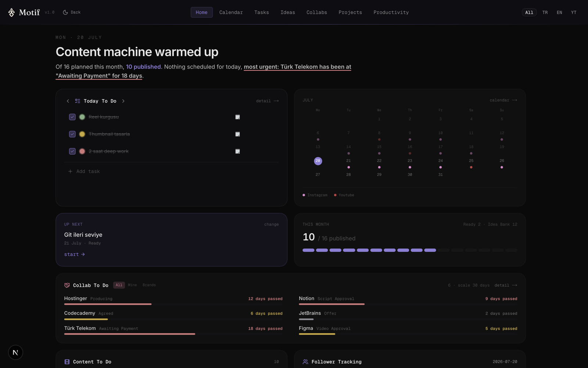588x368 pixels.
Task: Uncheck the 2 saat deep work task
Action: [72, 151]
